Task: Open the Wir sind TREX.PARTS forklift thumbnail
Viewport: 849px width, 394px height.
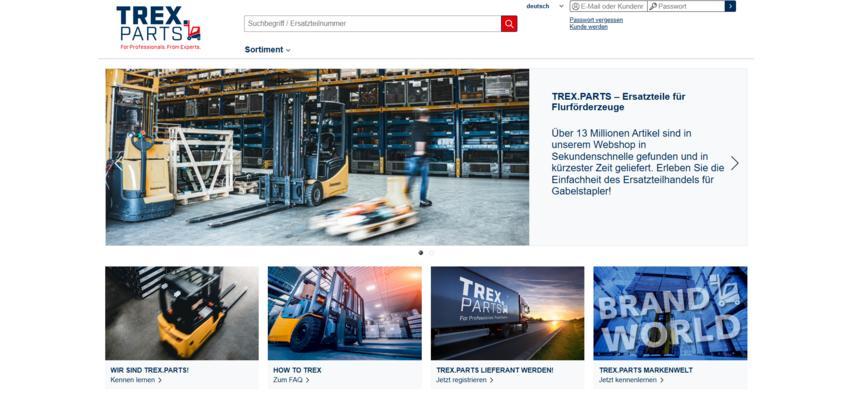Action: tap(182, 313)
